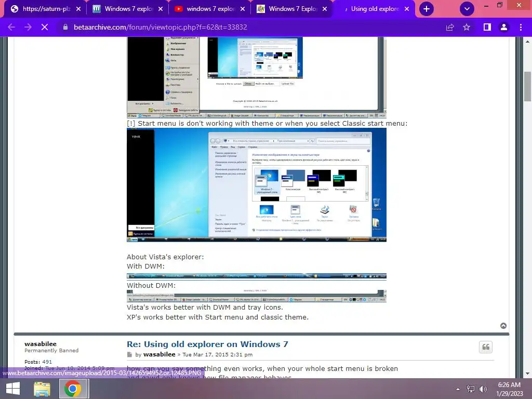Click the post icon beside byline

129,354
